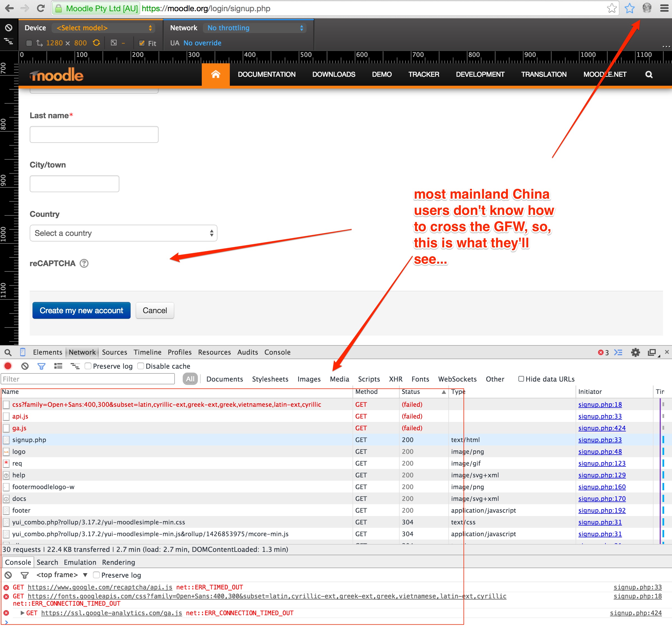Enable the Disable cache checkbox
Screen dimensions: 672x632
[141, 366]
